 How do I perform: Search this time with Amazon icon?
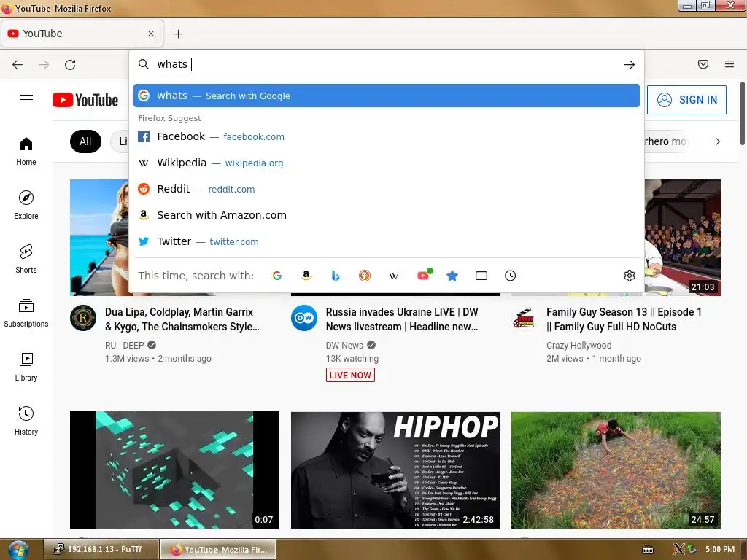306,276
